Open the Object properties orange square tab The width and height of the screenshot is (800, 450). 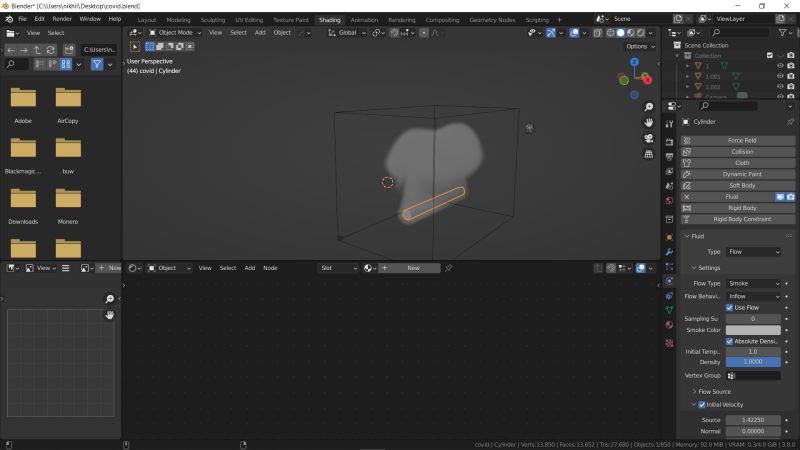click(669, 237)
